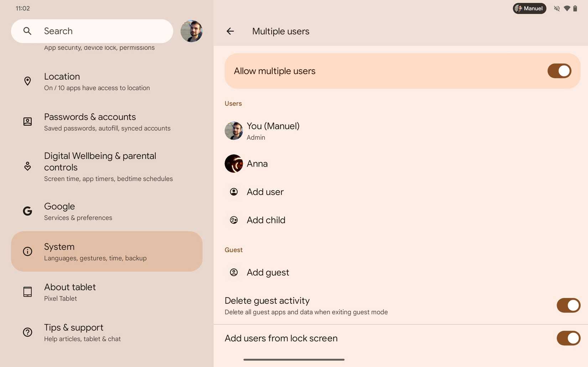This screenshot has width=588, height=367.
Task: Click the Add users from lock screen label
Action: tap(281, 338)
